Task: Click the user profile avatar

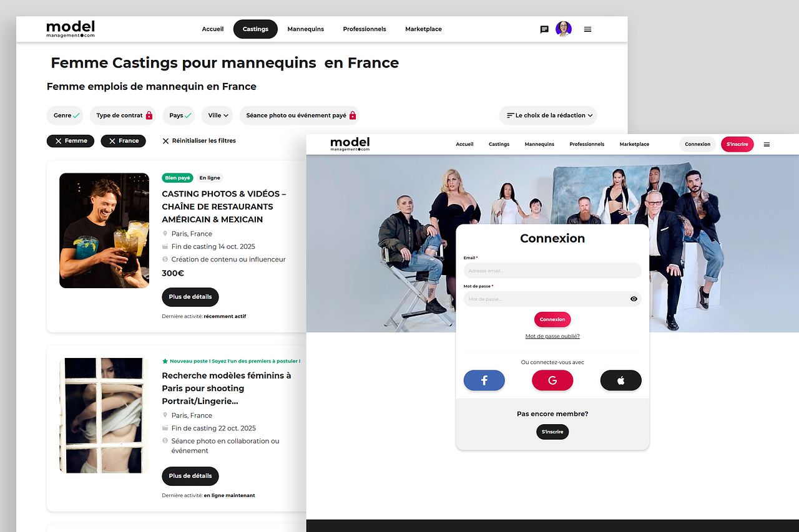Action: [564, 29]
